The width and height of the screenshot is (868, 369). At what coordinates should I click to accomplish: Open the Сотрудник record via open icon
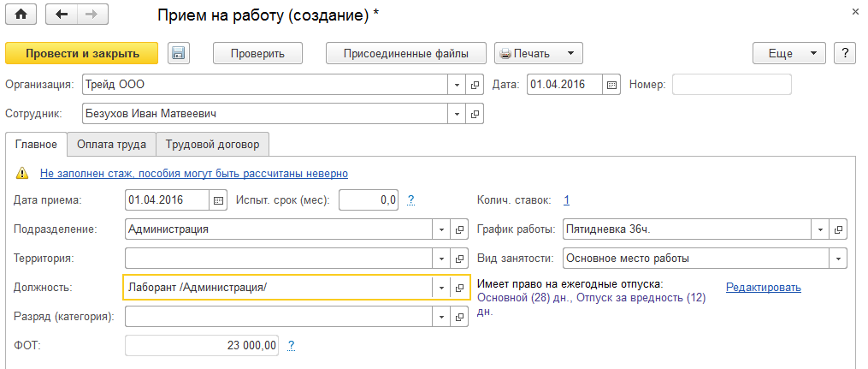coord(476,113)
